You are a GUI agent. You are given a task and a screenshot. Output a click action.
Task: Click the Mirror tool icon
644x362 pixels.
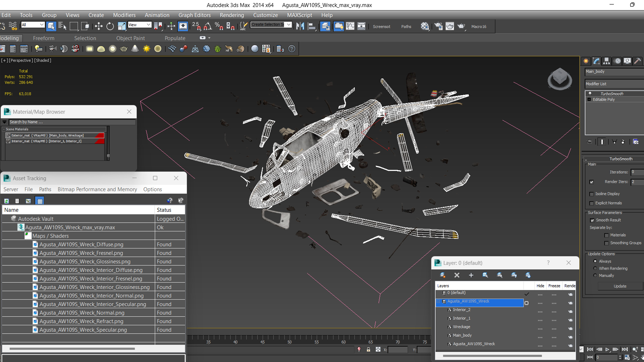(300, 26)
